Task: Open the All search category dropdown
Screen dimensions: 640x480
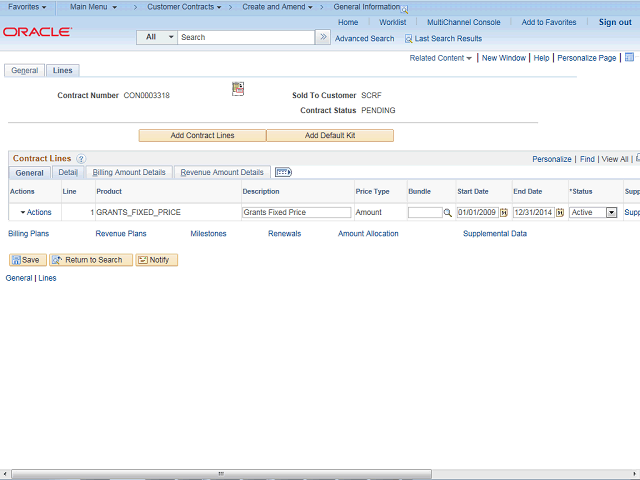Action: pos(157,37)
